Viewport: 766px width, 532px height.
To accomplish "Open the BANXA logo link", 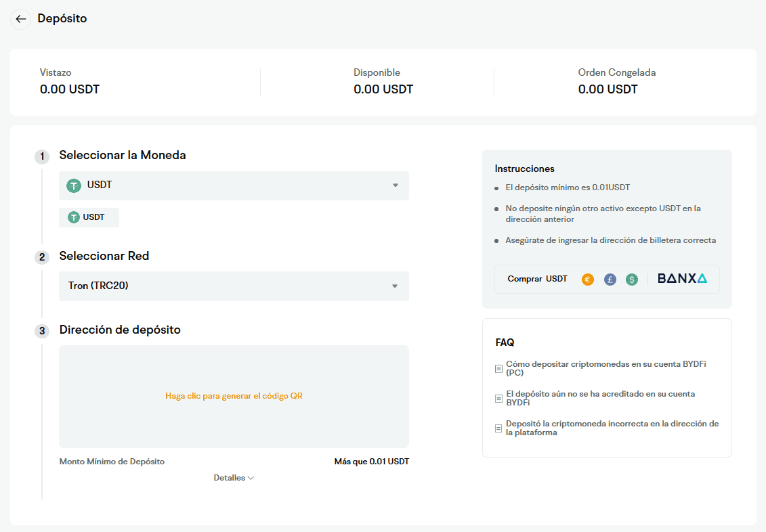I will [682, 279].
